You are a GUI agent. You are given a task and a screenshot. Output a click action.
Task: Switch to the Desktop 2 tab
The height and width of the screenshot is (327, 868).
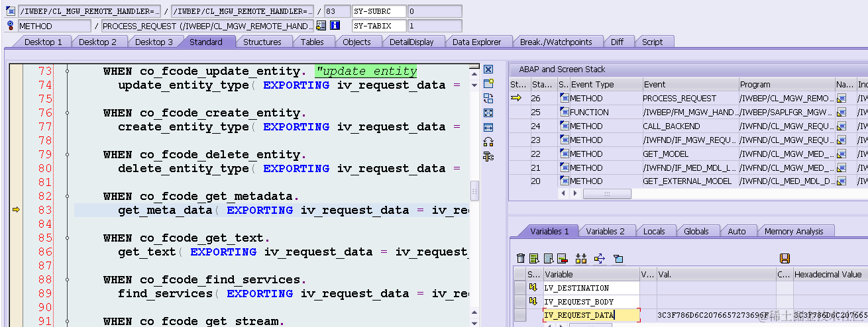point(98,42)
